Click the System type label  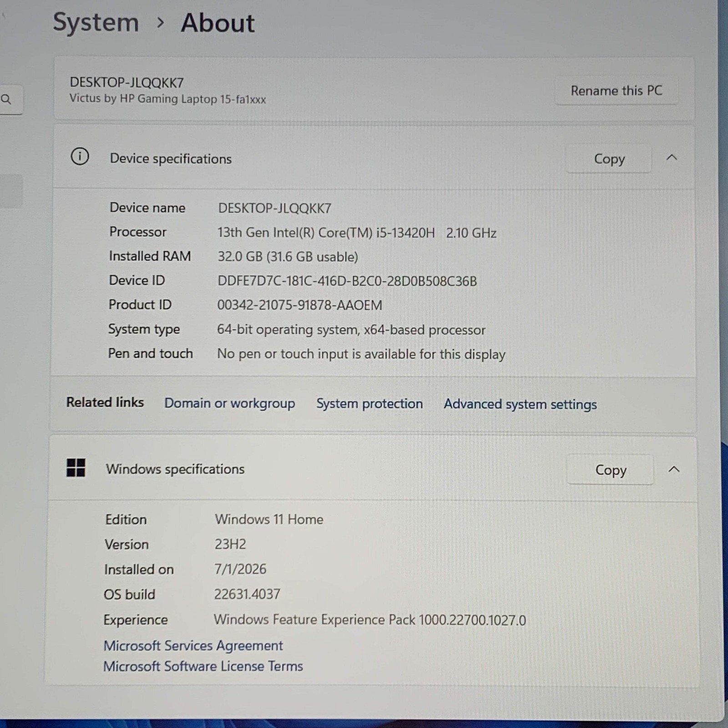144,329
